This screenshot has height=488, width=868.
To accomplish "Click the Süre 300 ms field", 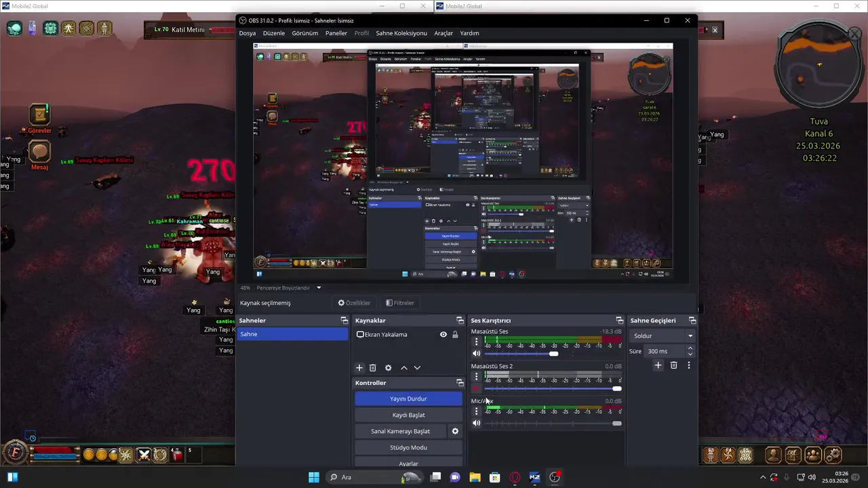I will tap(665, 351).
